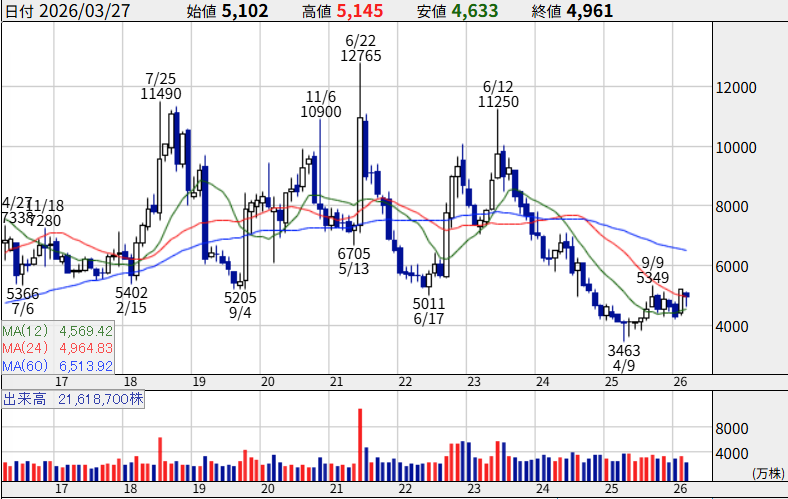Click the 6/12 peak label 11250

(x=497, y=101)
